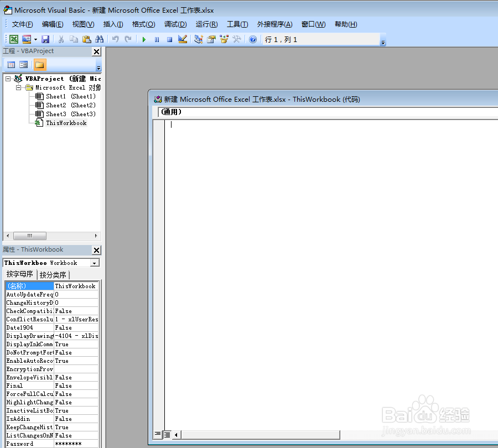Screen dimensions: 498x448
Task: Collapse the Microsoft Excel 对象 folder node
Action: [19, 87]
